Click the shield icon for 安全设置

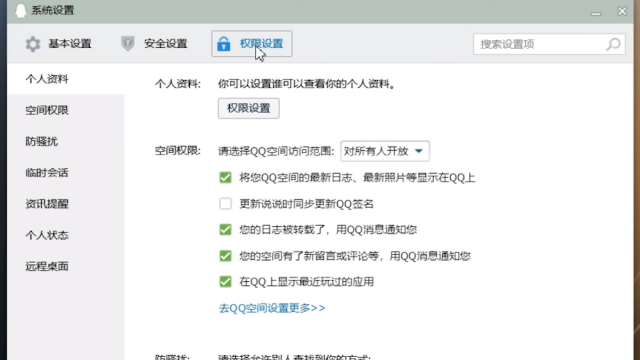point(127,43)
